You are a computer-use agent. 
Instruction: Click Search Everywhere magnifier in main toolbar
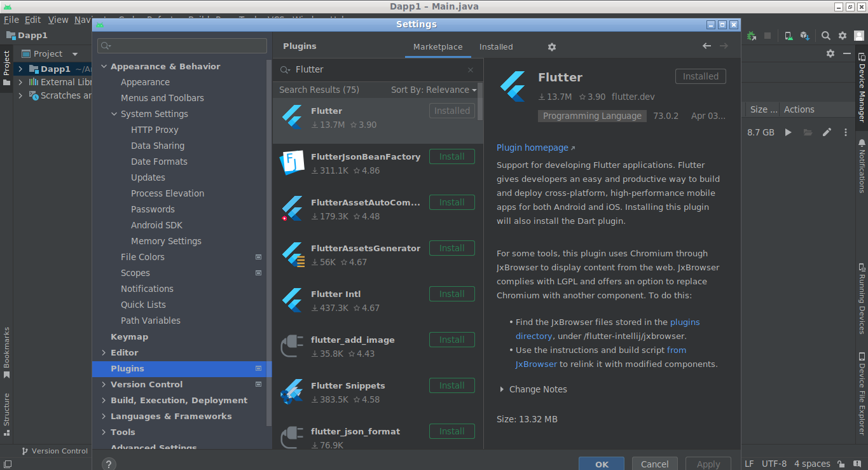(825, 36)
